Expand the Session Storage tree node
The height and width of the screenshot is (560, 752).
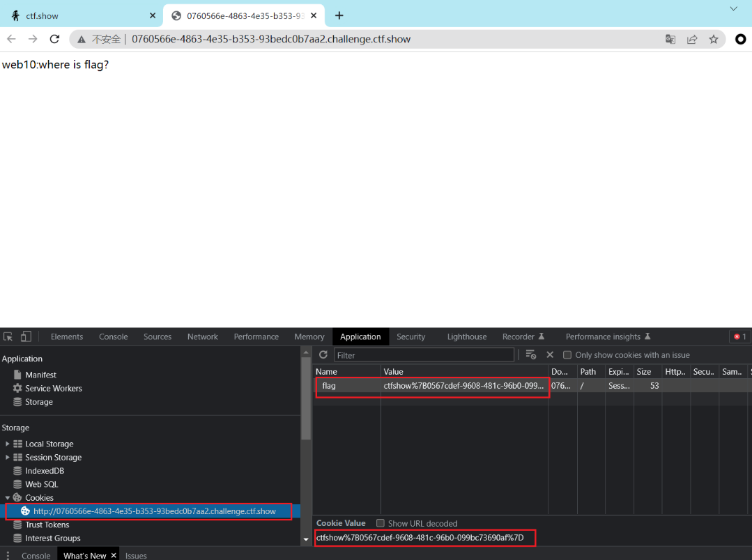7,458
